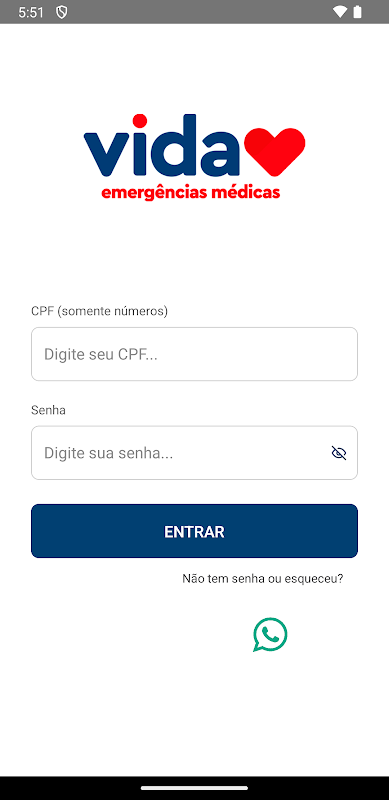Click the "CPF (somente números)" label

point(100,311)
